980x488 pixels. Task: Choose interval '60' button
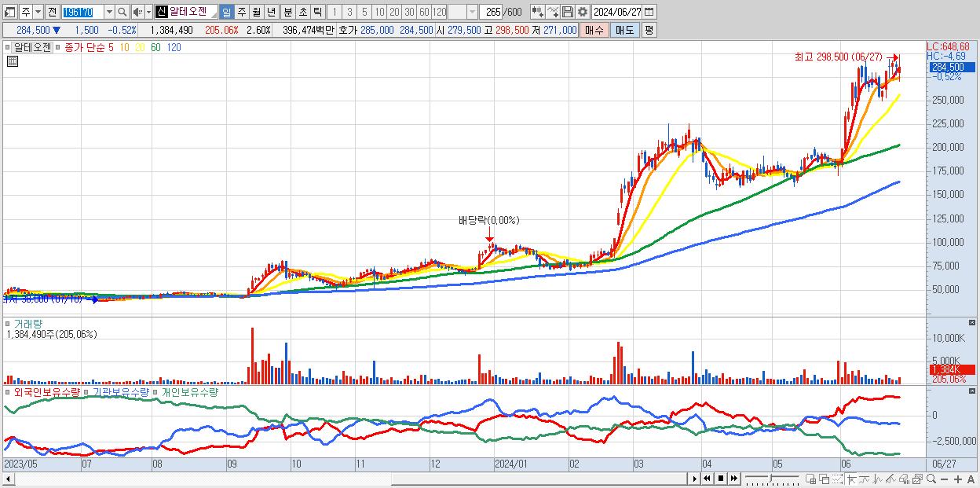click(424, 12)
